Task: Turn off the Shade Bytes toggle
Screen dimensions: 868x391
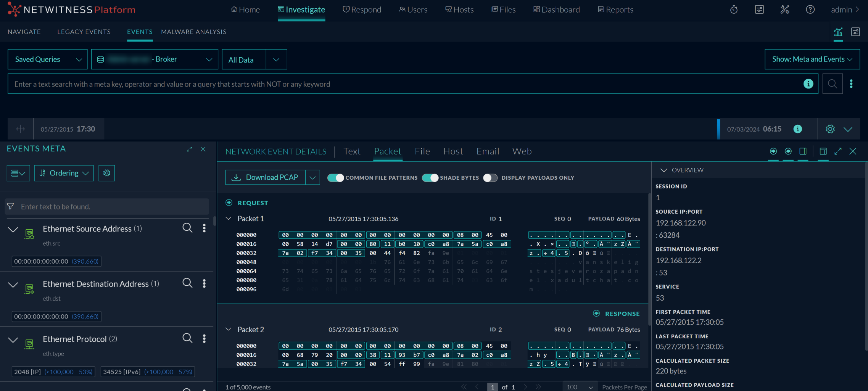Action: (430, 178)
